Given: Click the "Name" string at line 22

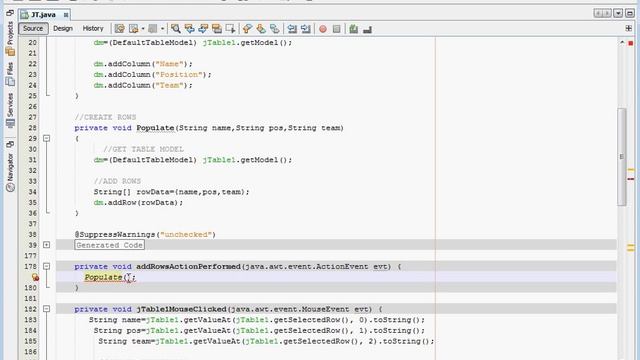Looking at the screenshot, I should point(169,64).
